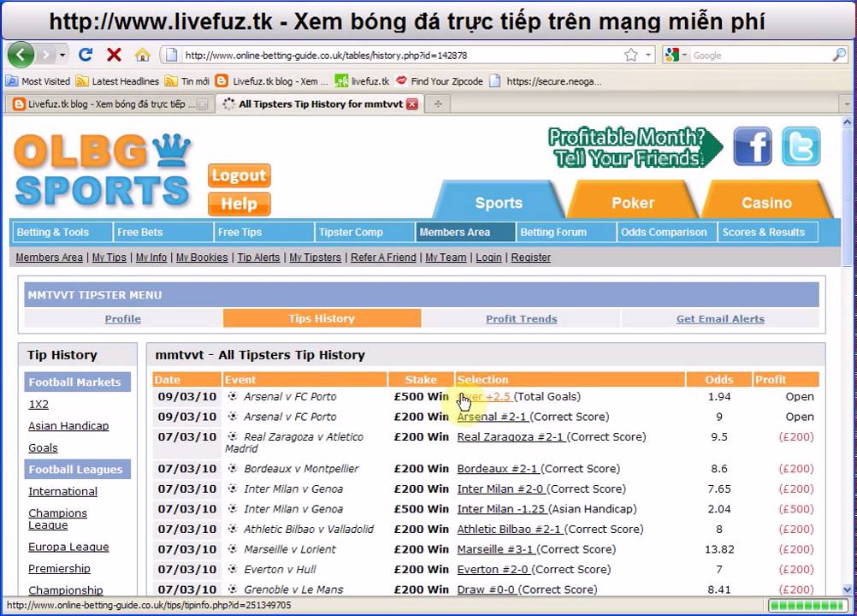Screen dimensions: 857x616
Task: Open the Google search engine selector
Action: 677,56
